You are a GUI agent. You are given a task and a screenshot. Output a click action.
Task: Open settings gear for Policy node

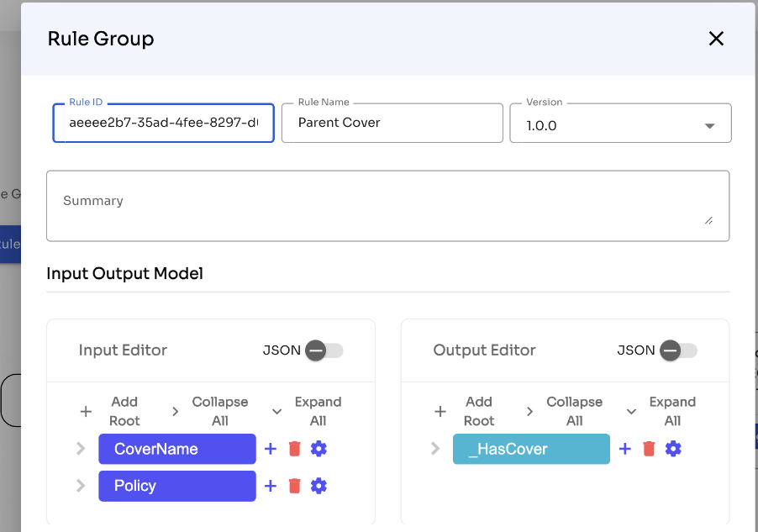tap(318, 486)
